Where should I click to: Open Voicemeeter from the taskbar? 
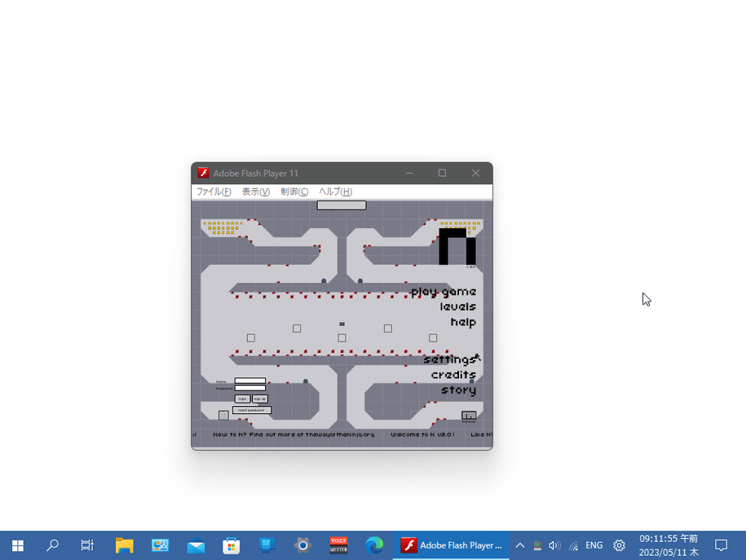pos(338,545)
